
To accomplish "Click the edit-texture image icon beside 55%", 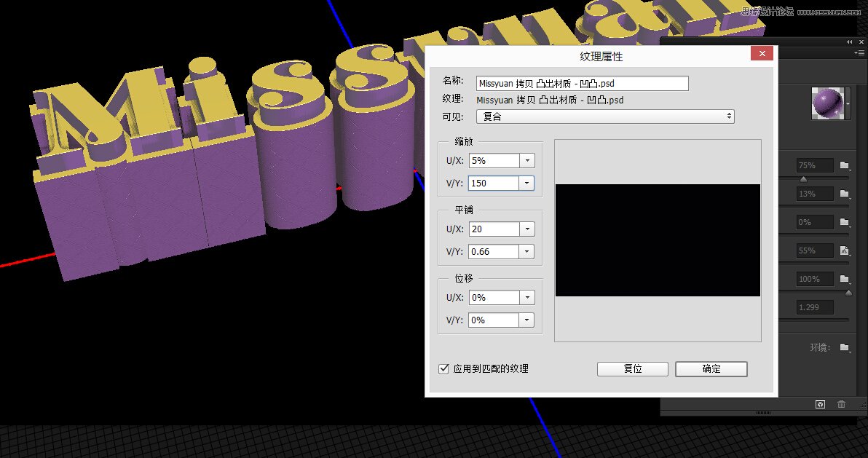I will (845, 250).
